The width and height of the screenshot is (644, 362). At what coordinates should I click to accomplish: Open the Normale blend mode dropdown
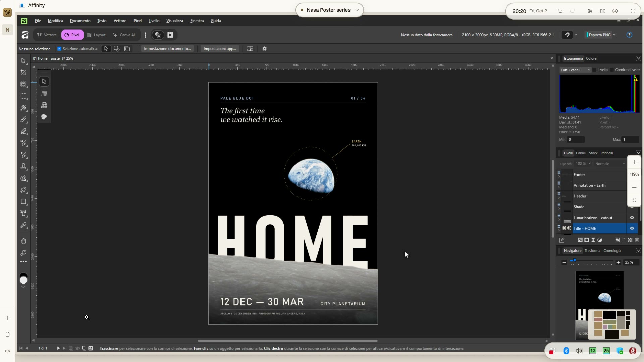[610, 164]
